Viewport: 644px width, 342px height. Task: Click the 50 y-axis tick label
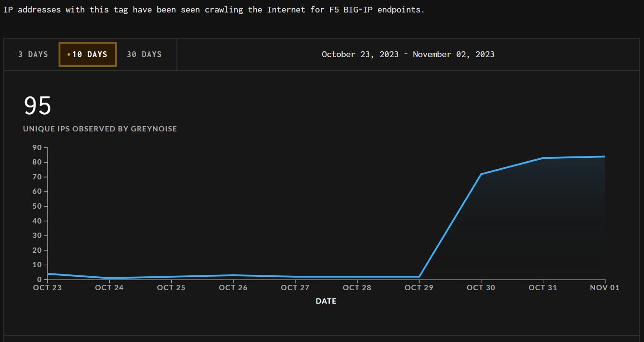(37, 206)
